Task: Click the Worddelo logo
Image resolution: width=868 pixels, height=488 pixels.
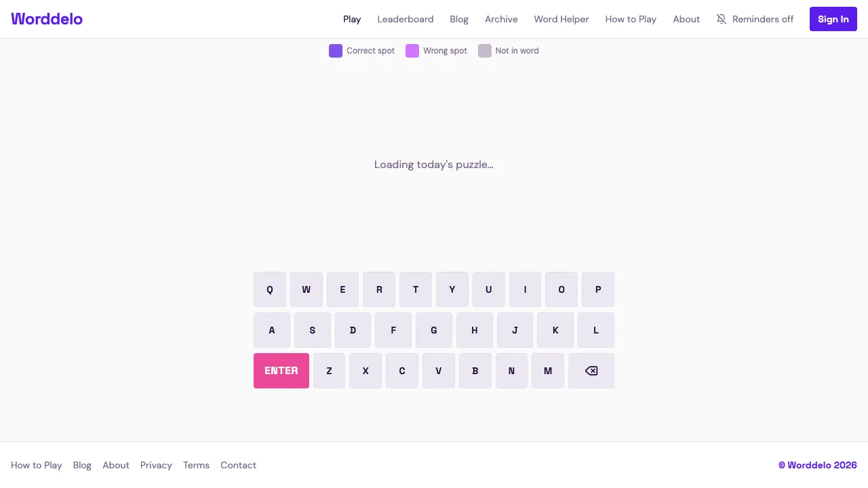Action: (x=47, y=19)
